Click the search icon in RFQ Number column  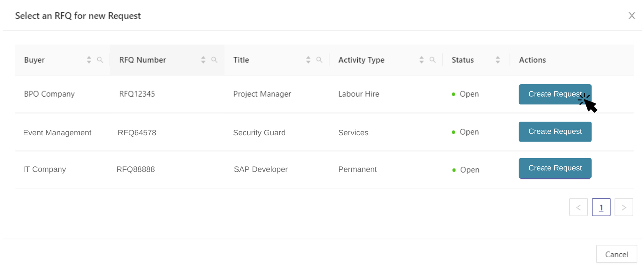point(214,60)
